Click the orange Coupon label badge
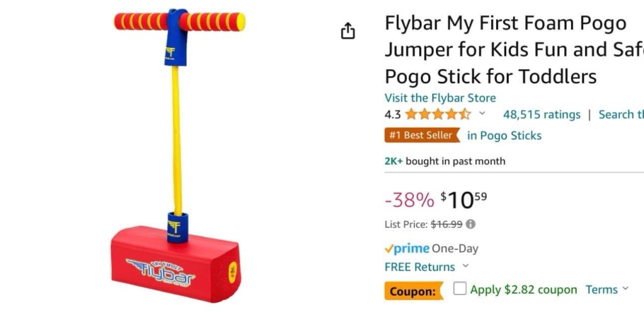Viewport: 644px width, 312px height. (413, 291)
